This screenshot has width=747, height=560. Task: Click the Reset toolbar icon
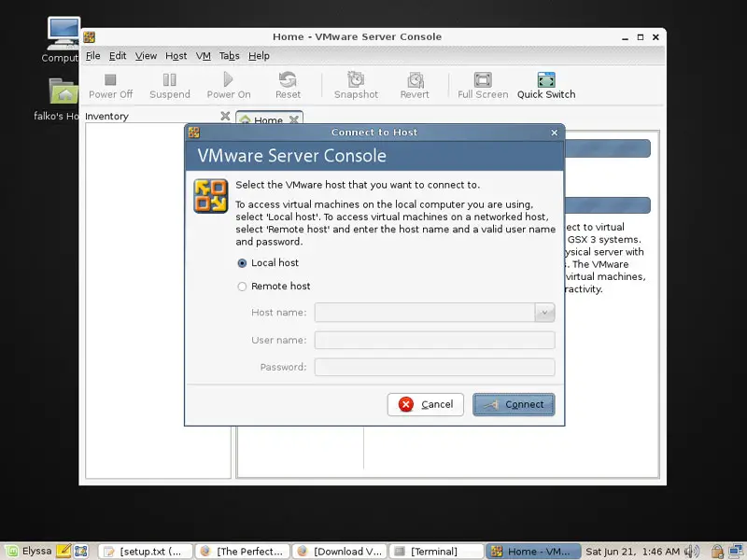288,79
